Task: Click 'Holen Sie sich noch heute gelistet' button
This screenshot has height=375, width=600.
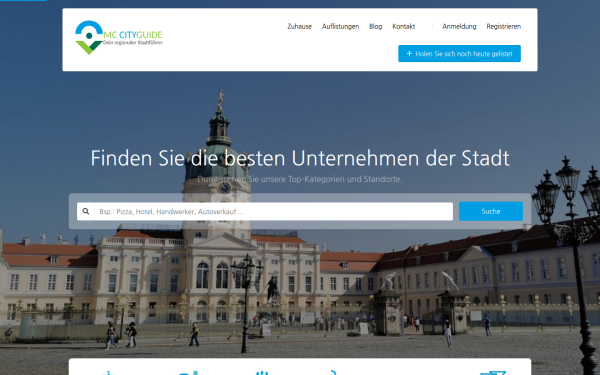Action: click(459, 54)
